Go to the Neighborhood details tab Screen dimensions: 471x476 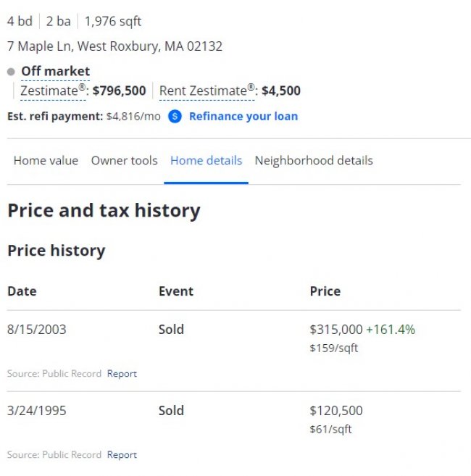point(314,161)
